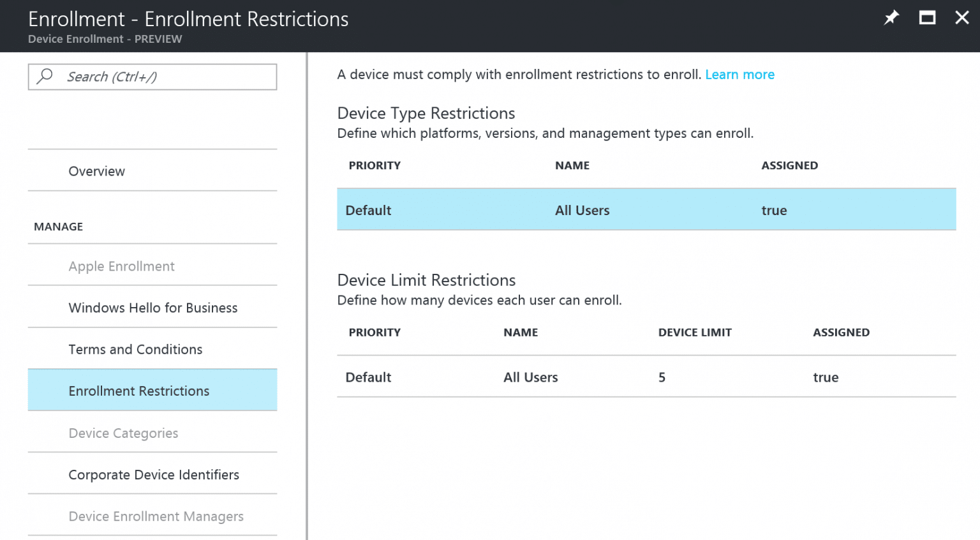Close the Enrollment Restrictions blade

(962, 18)
